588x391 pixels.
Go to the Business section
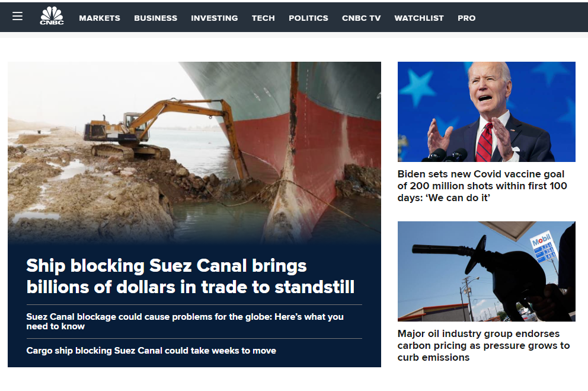point(156,18)
